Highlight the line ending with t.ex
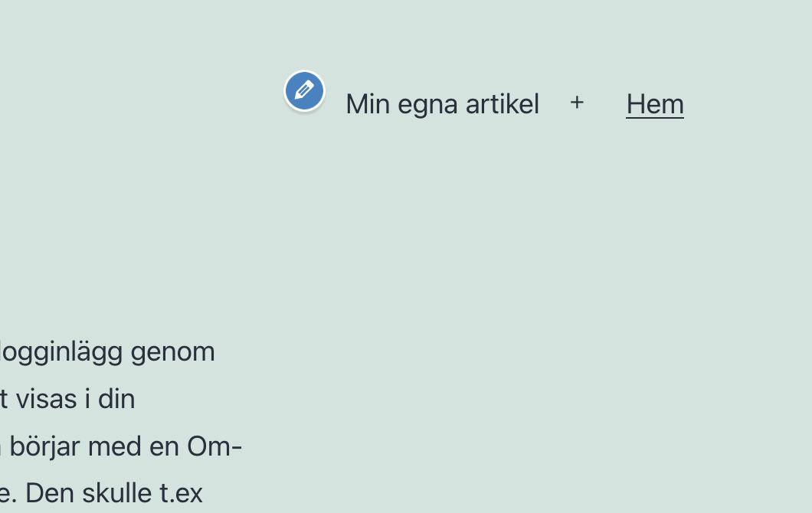The image size is (812, 513). (x=101, y=492)
